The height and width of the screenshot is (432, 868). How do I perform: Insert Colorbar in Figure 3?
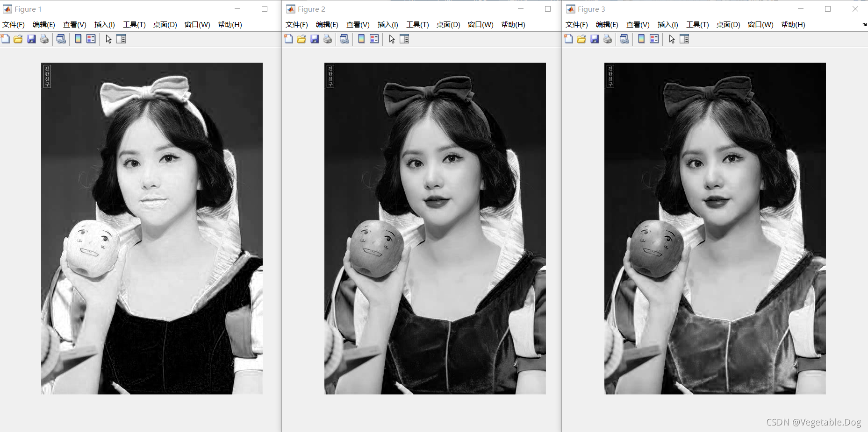(x=641, y=39)
